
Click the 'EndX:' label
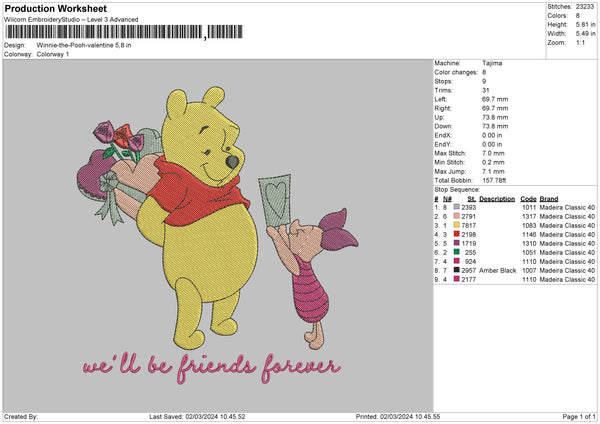(x=443, y=135)
